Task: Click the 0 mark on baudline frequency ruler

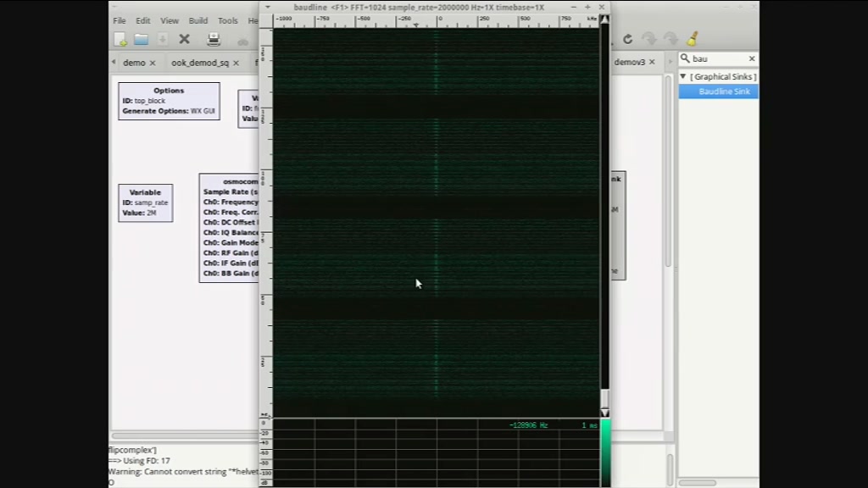Action: click(x=440, y=19)
